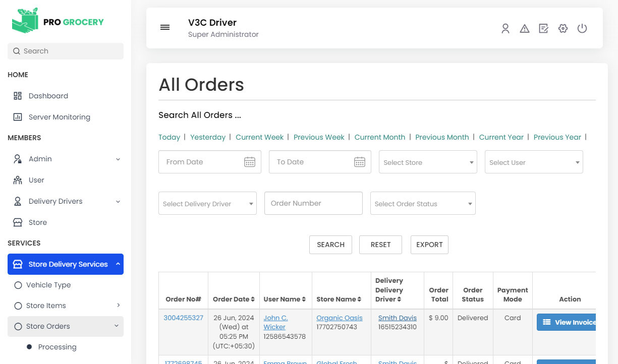Filter orders by Previous Month
Viewport: 618px width, 364px height.
pos(442,137)
